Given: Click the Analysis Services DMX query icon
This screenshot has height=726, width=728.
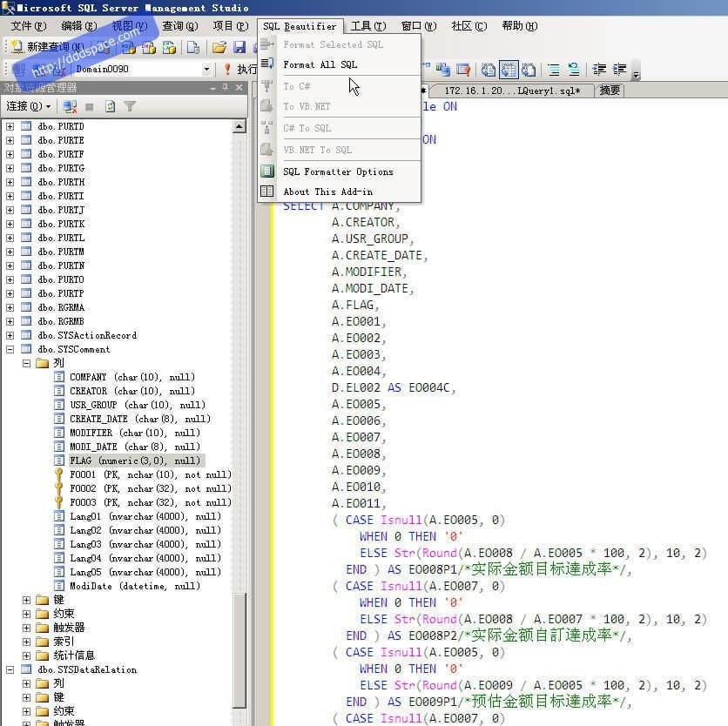Looking at the screenshot, I should click(x=149, y=47).
